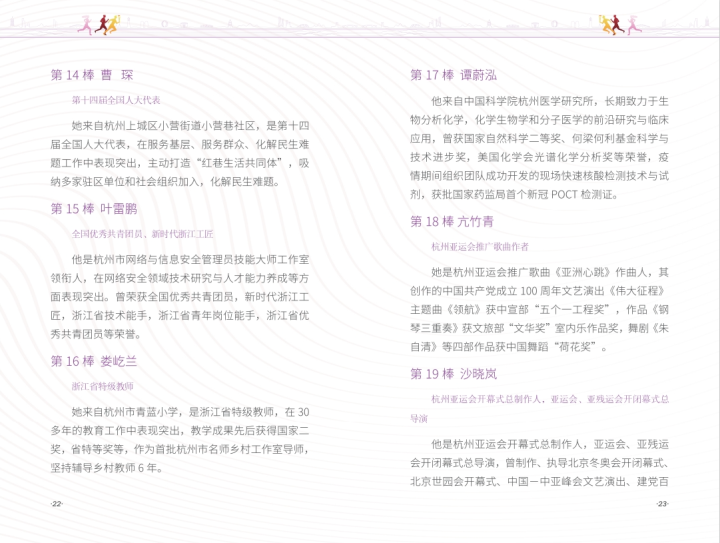Click the heading 第 14 棒 曹琛

[92, 75]
